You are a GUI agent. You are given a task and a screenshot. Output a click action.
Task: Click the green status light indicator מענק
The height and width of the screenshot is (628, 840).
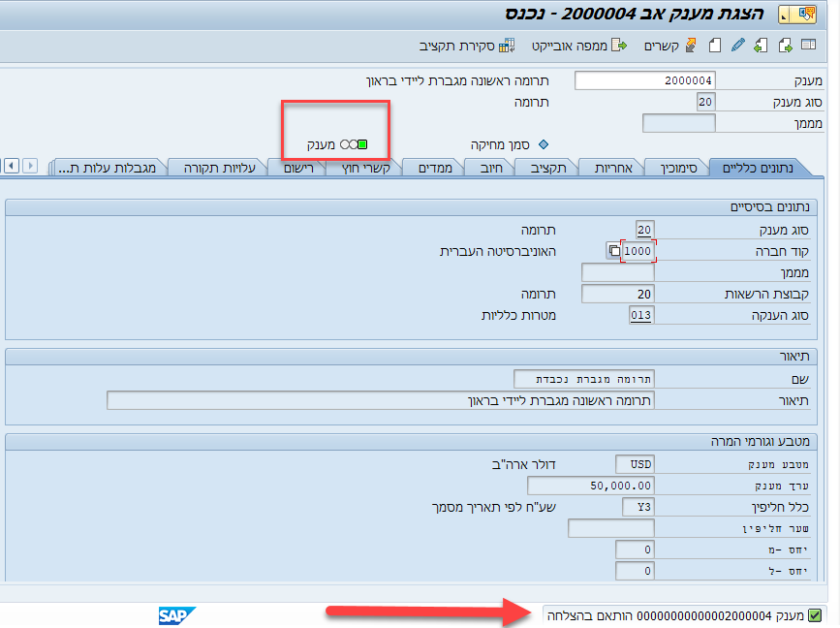[x=362, y=144]
